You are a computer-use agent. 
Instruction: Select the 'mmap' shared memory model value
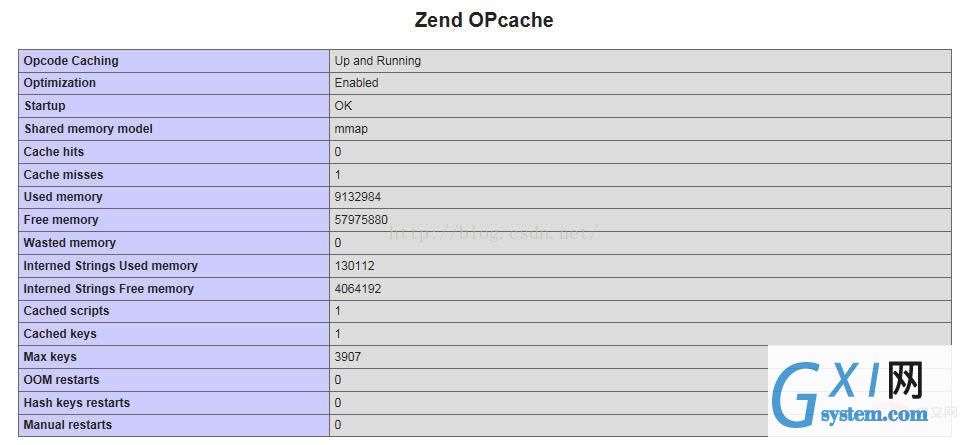click(x=351, y=129)
